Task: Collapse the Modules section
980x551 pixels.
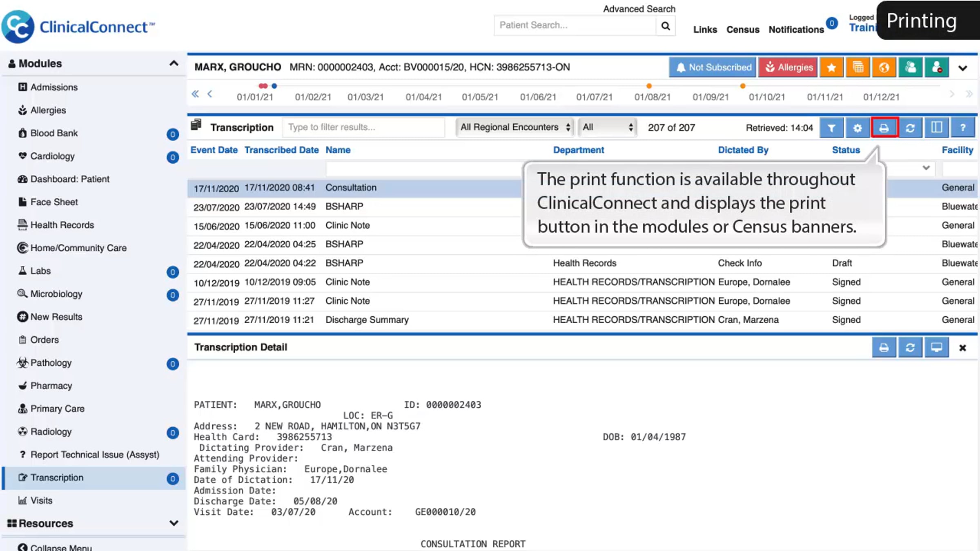Action: click(174, 63)
